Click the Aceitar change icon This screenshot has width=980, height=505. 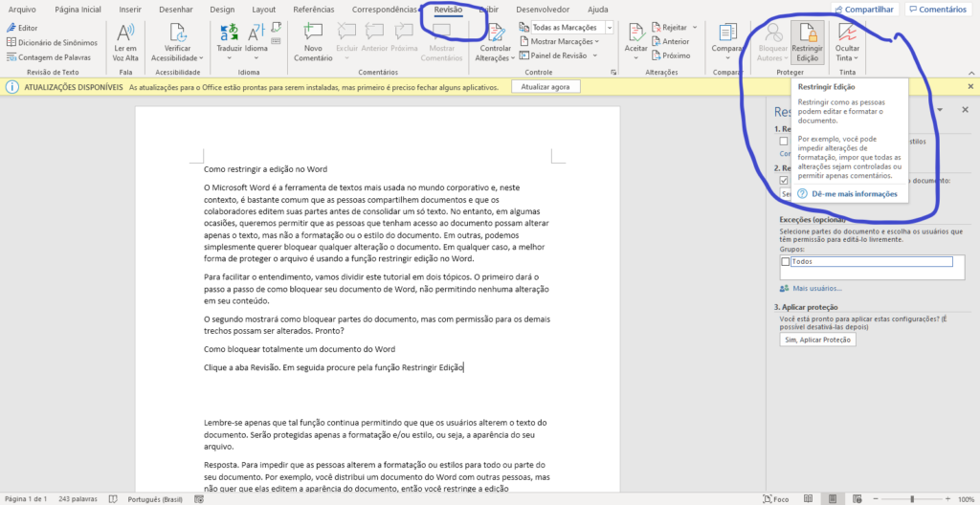(x=636, y=32)
